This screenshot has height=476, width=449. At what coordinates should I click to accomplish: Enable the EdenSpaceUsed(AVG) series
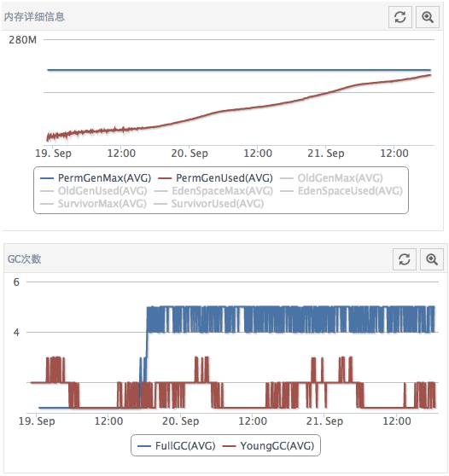341,190
